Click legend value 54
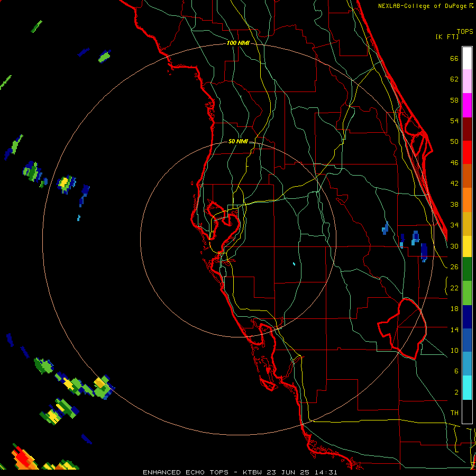This screenshot has width=476, height=476. click(454, 121)
